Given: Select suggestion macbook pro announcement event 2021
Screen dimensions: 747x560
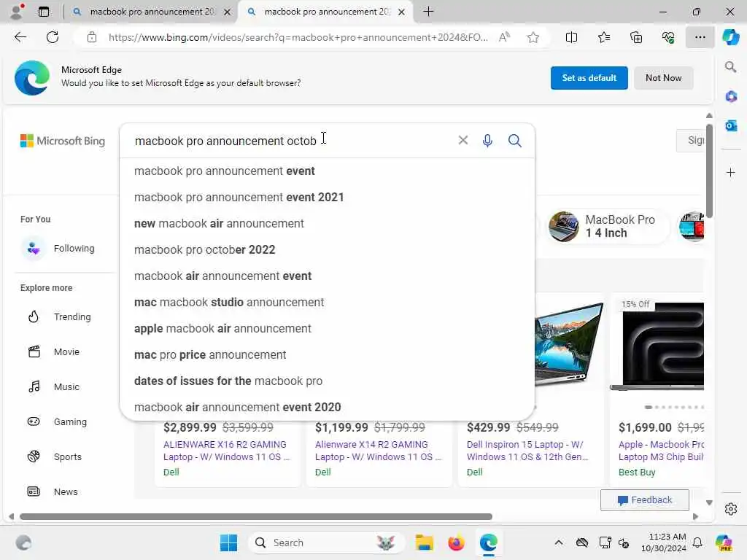Looking at the screenshot, I should click(327, 197).
